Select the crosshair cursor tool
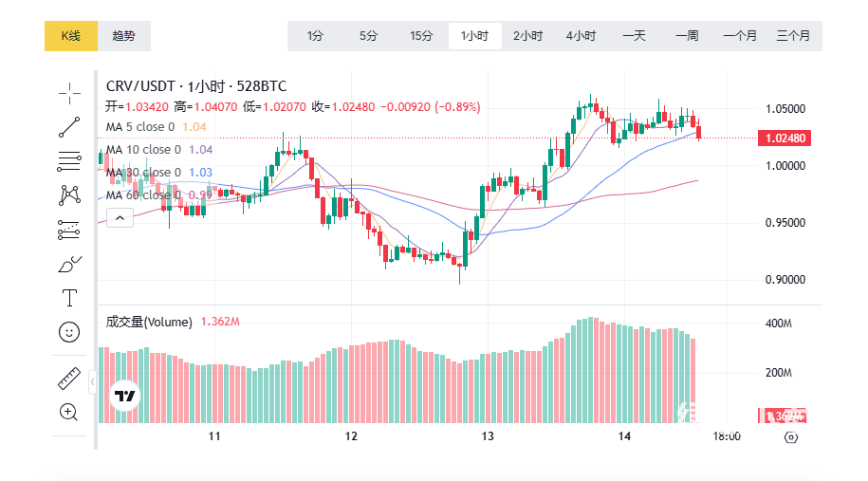The image size is (868, 481). coord(69,91)
